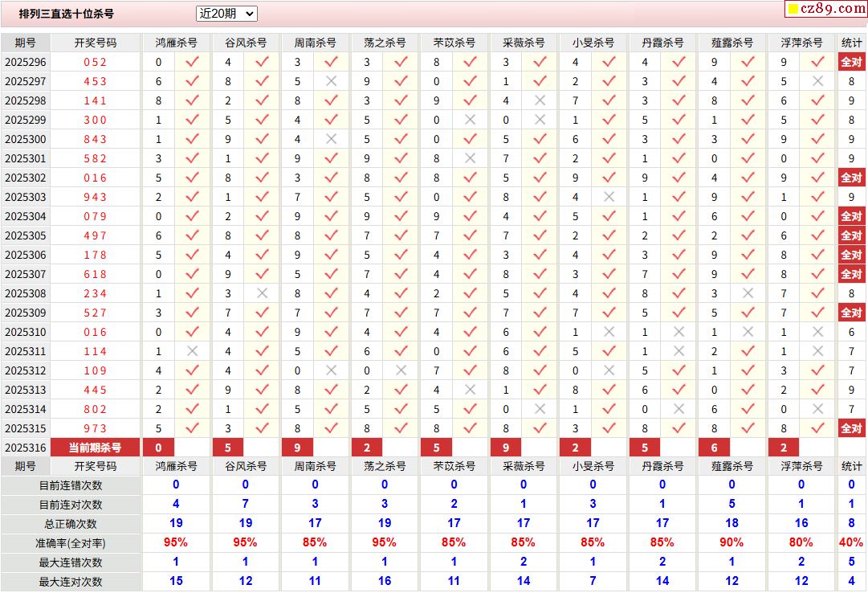Click 95% accuracy under 鸿雁杀号
This screenshot has width=868, height=593.
tap(176, 542)
